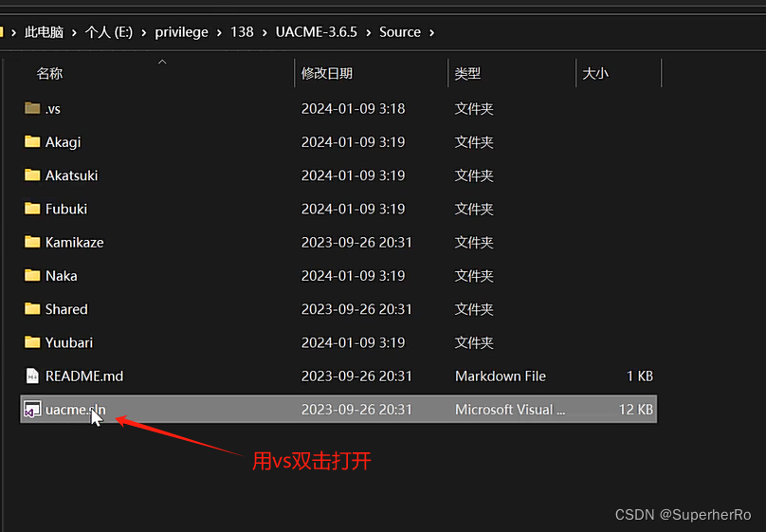The image size is (766, 532).
Task: Click the 12 KB size cell
Action: [635, 410]
